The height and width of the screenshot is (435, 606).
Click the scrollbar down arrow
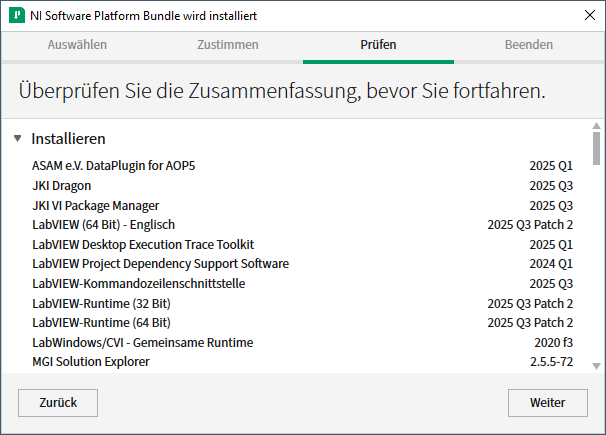(597, 365)
